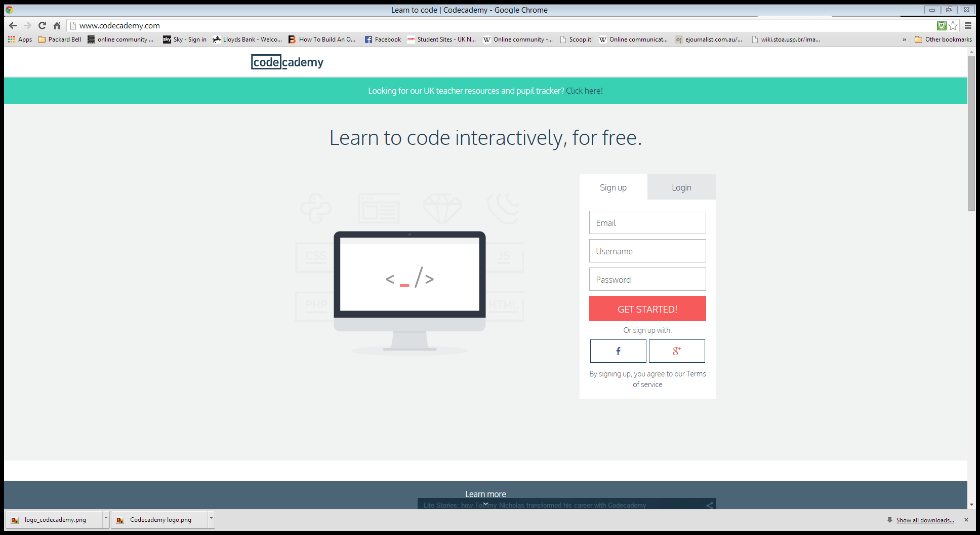Close the downloads bar
The height and width of the screenshot is (535, 980).
(966, 520)
